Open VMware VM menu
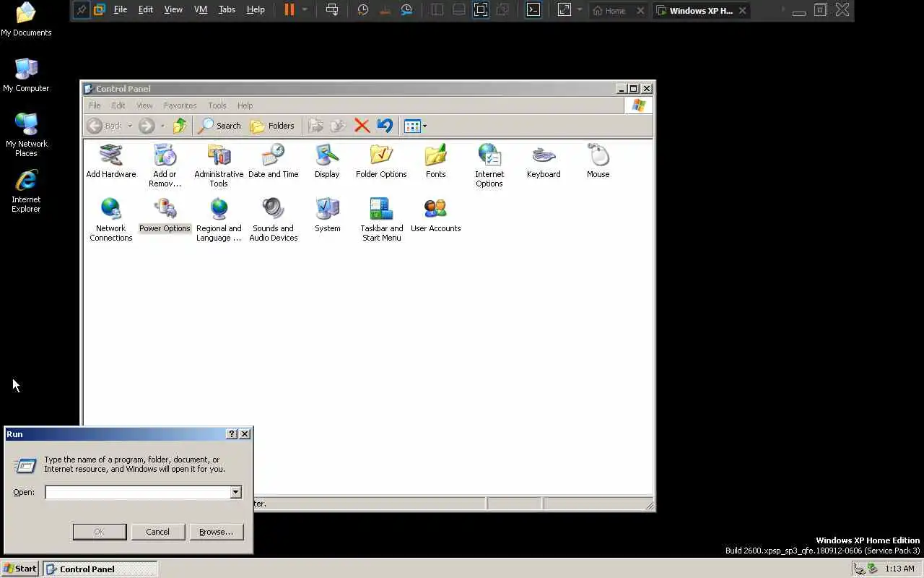924x578 pixels. point(201,9)
